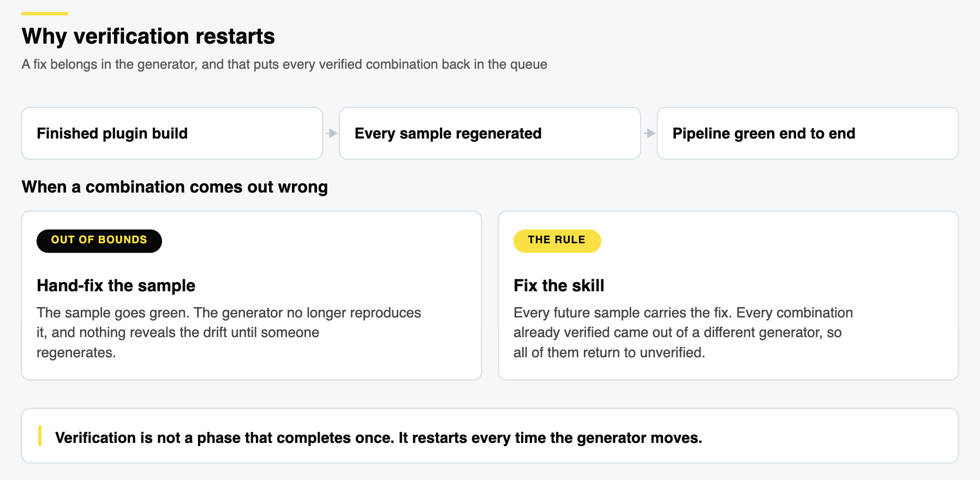Select the Verification is not a phase callout text
980x480 pixels.
pos(379,437)
